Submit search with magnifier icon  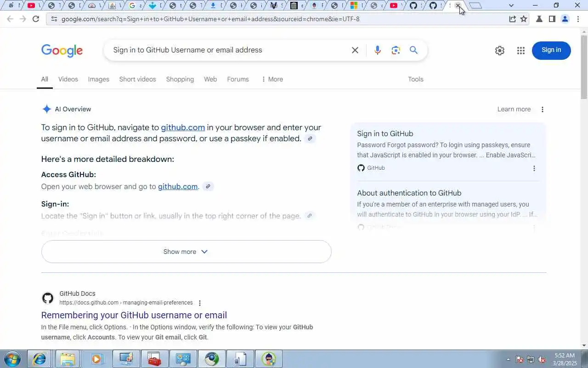click(x=414, y=50)
